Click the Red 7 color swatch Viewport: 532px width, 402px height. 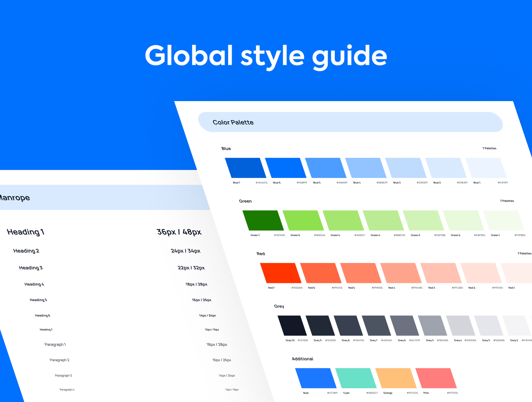[x=281, y=273]
